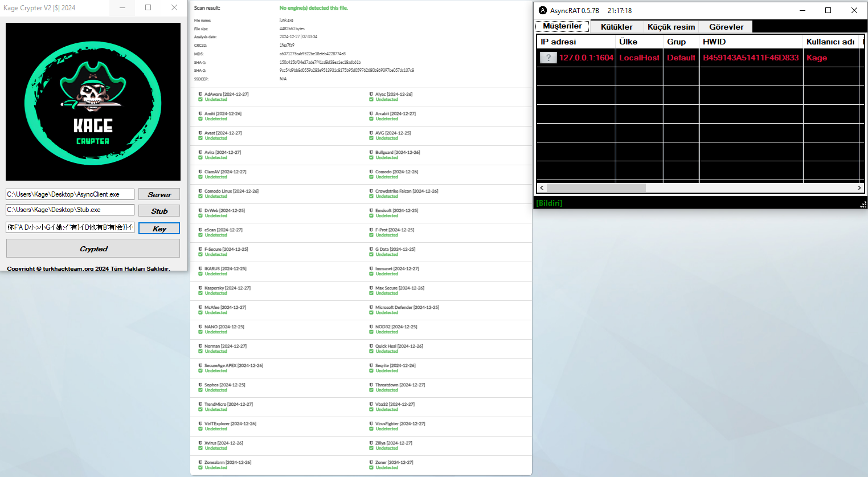Click the green check under Threatdown
Image resolution: width=868 pixels, height=477 pixels.
[371, 390]
